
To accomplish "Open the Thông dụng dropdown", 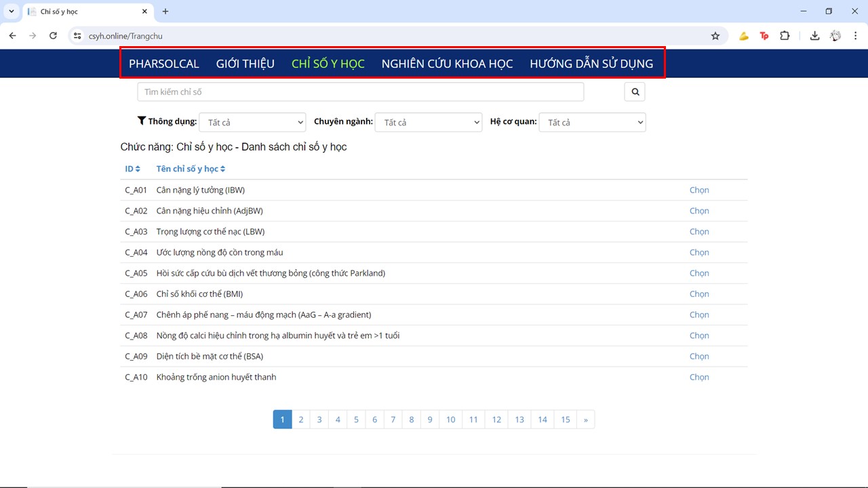I will click(x=252, y=122).
